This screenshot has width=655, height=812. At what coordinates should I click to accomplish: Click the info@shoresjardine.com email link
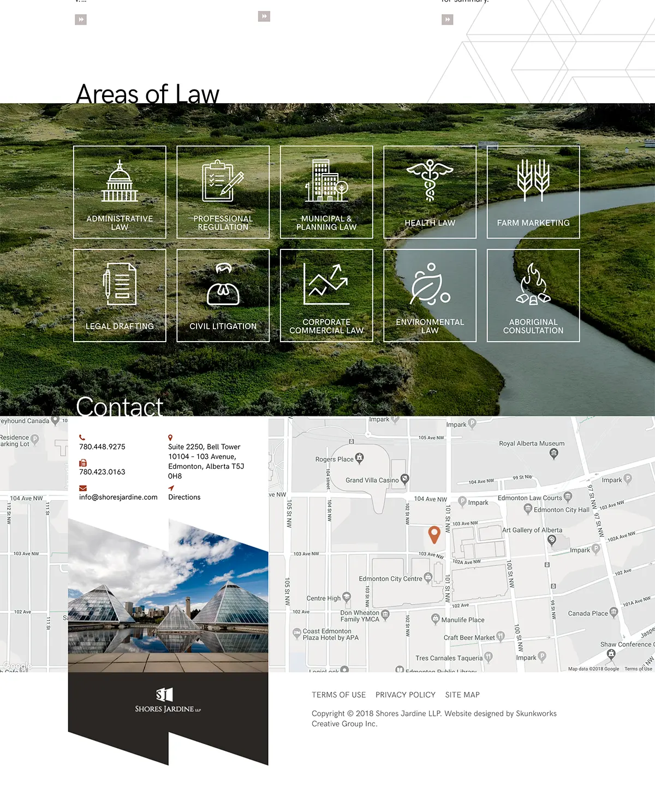[x=118, y=497]
